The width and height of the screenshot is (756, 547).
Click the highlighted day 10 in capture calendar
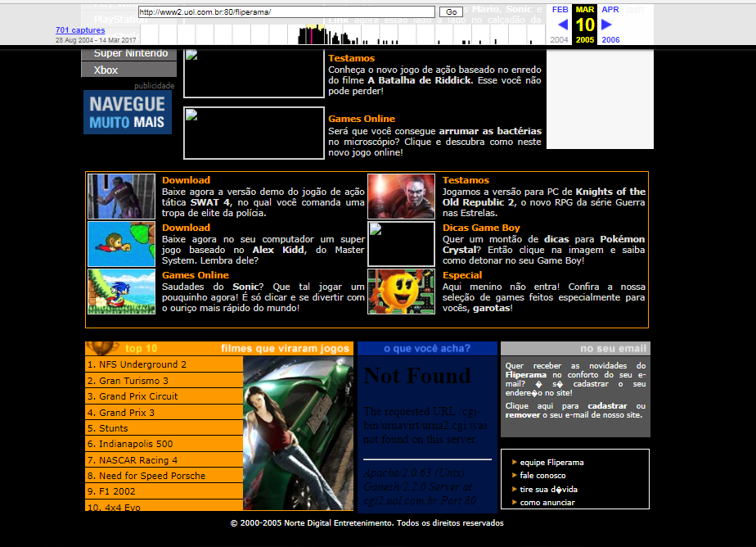[585, 25]
